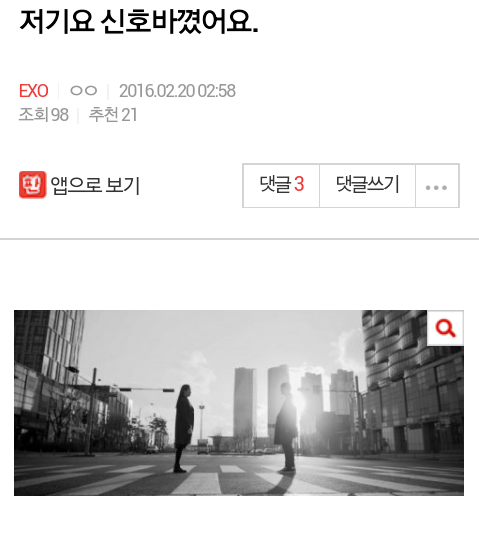The width and height of the screenshot is (479, 549).
Task: Click the red number 3 comment count
Action: coord(299,184)
